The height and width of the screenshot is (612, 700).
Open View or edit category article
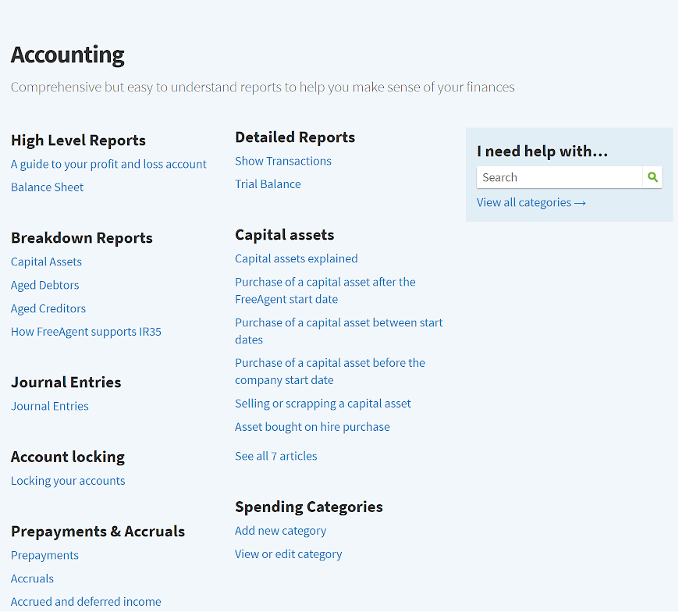pyautogui.click(x=289, y=554)
